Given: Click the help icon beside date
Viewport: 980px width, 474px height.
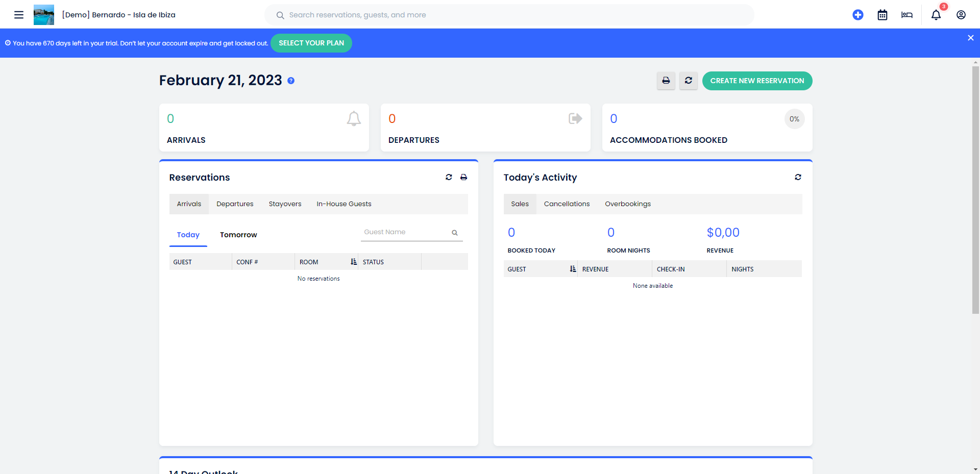Looking at the screenshot, I should tap(291, 81).
